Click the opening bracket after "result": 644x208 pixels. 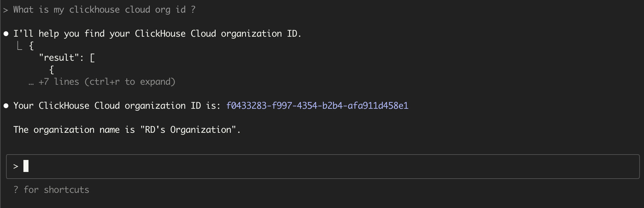pos(92,58)
